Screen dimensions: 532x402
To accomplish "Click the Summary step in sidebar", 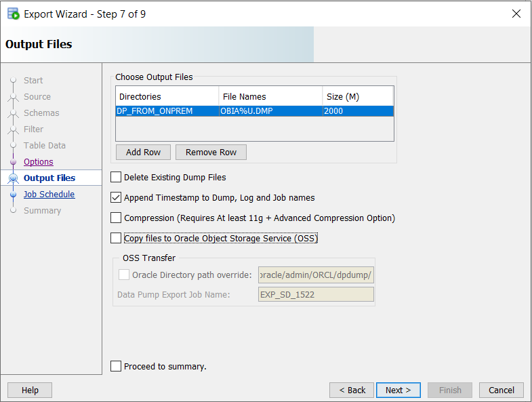I will pos(43,211).
